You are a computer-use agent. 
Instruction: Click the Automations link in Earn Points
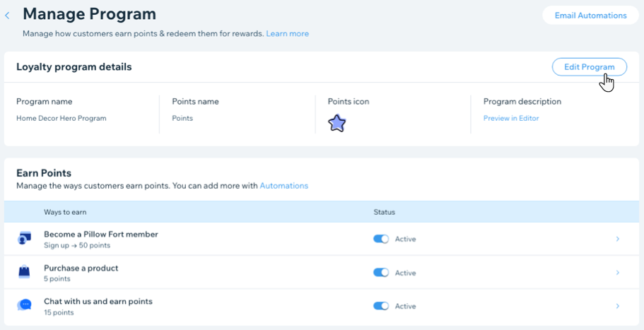click(283, 186)
